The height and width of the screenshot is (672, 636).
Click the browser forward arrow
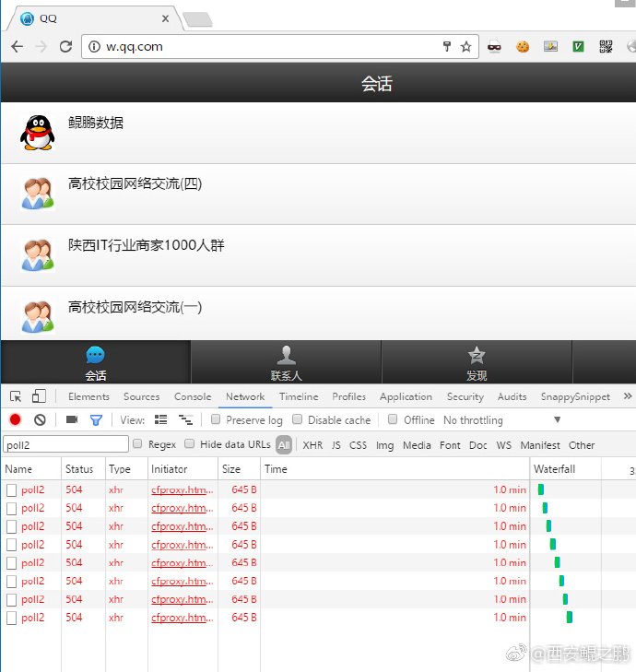[41, 46]
